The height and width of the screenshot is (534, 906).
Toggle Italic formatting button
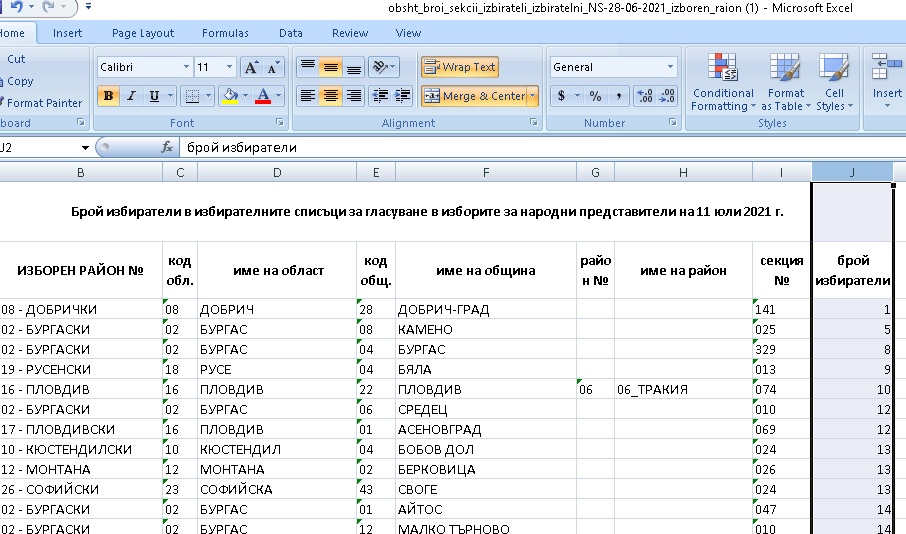tap(131, 96)
